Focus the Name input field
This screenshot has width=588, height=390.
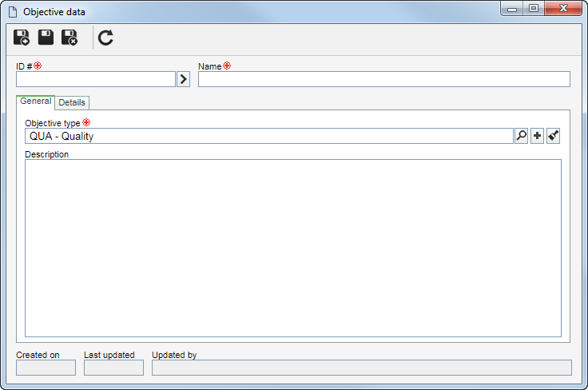(384, 79)
